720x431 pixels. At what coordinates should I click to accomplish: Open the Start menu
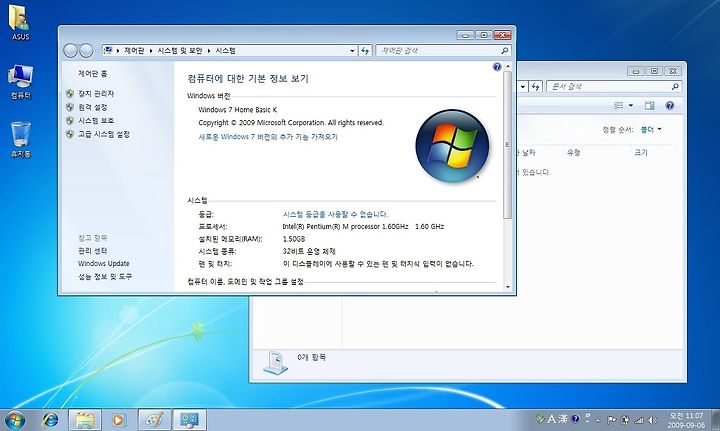coord(15,420)
